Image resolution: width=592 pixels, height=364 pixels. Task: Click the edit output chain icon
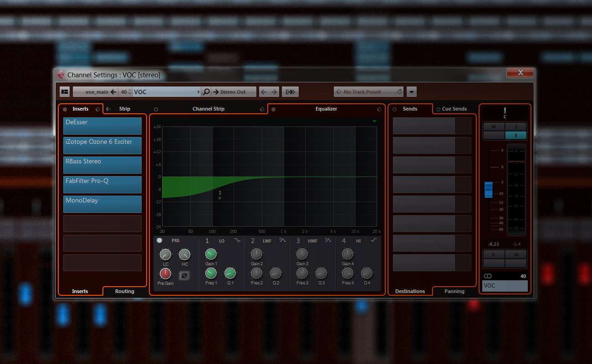tap(290, 92)
